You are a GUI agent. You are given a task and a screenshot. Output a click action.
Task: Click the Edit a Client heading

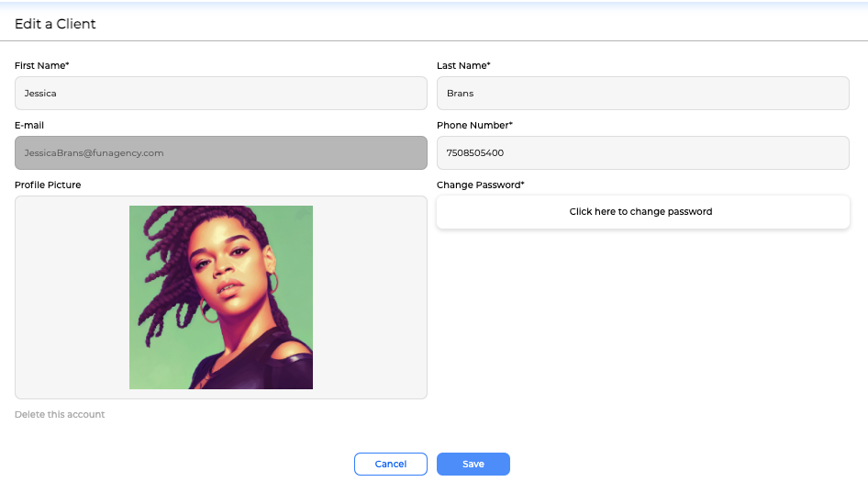(x=55, y=24)
